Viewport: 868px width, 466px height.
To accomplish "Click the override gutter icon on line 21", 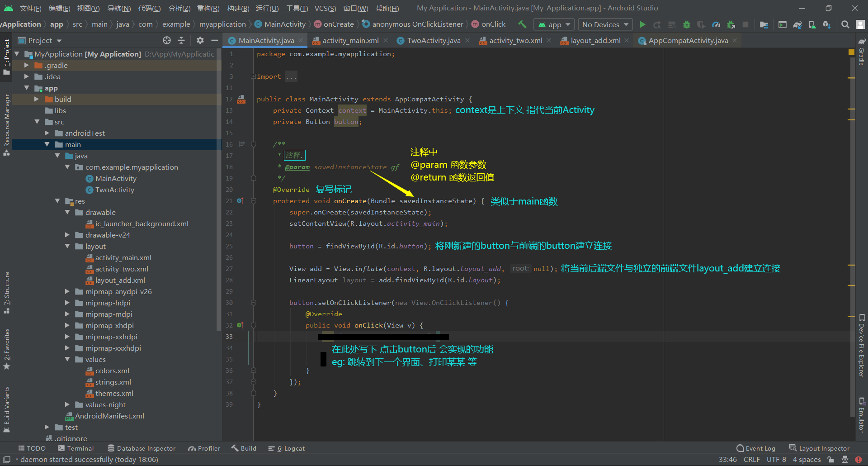I will point(240,200).
